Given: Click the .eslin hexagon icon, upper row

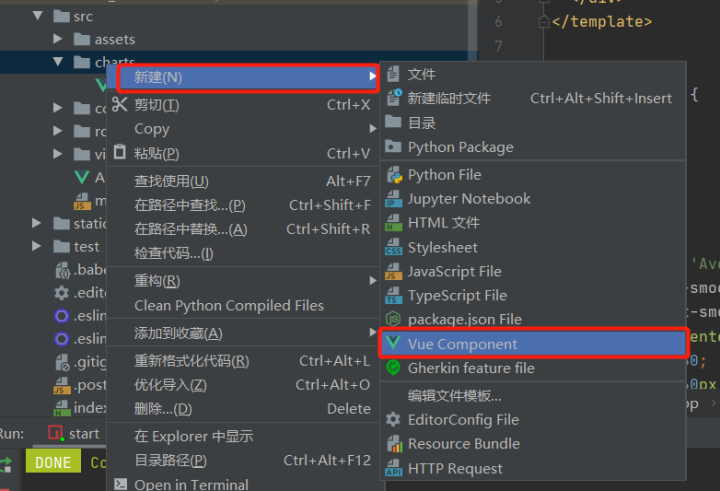Looking at the screenshot, I should [x=62, y=316].
